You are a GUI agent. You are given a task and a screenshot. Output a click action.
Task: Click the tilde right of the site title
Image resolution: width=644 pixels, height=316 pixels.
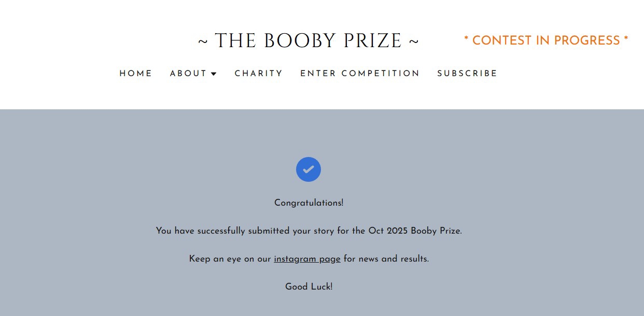click(x=414, y=41)
